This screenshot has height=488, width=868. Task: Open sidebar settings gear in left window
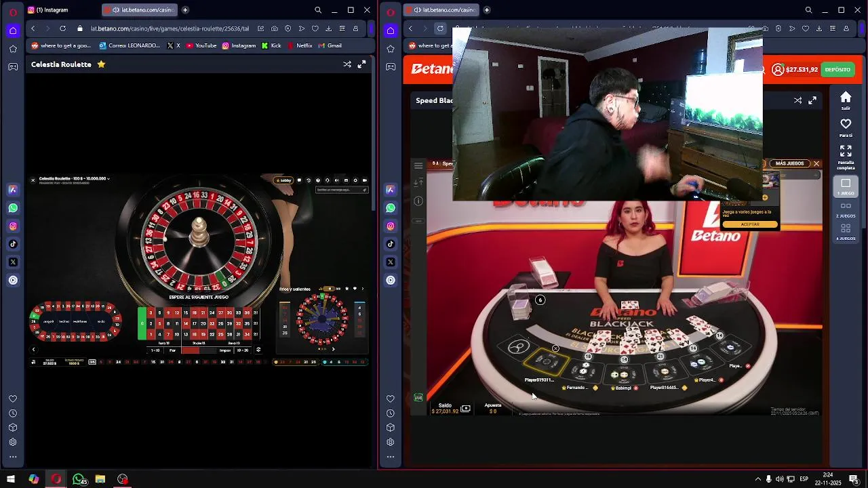click(x=13, y=442)
